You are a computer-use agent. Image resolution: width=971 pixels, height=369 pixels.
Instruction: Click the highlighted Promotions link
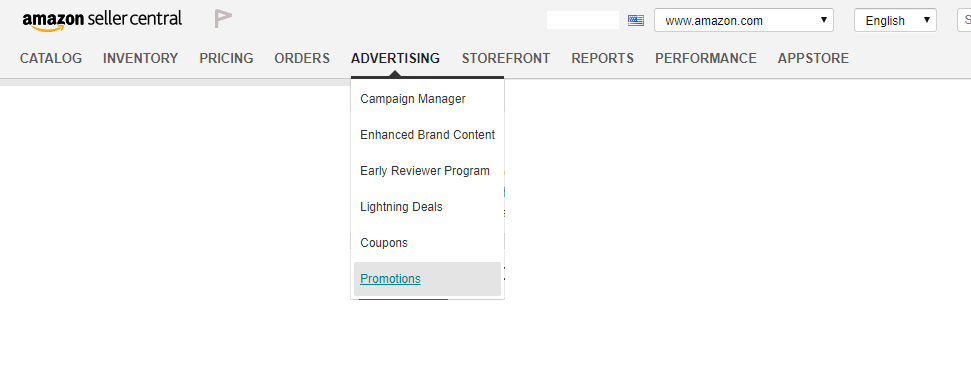[390, 279]
